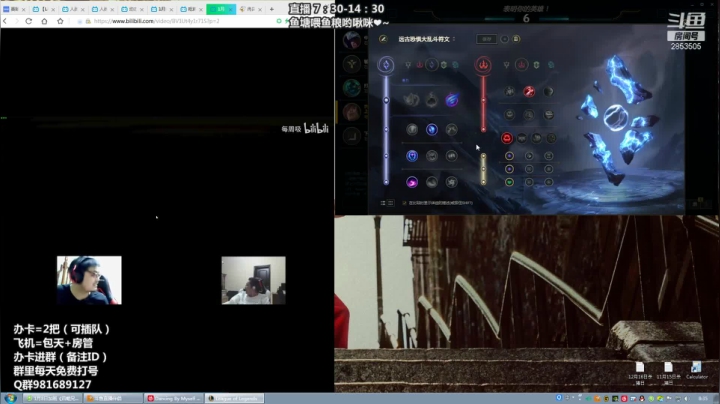This screenshot has width=720, height=404.
Task: Close the green active browser tab
Action: (x=231, y=9)
